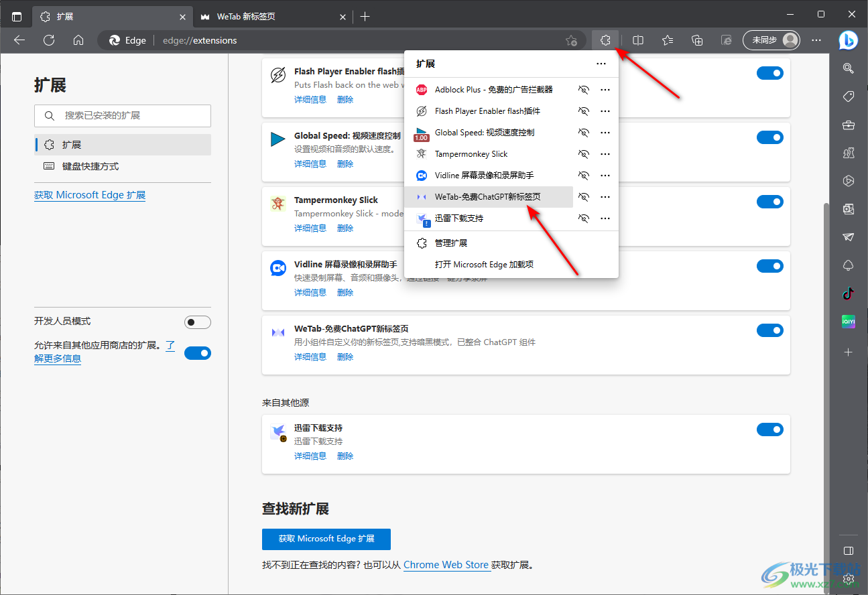Open the sidebar Microsoft 365 icon
This screenshot has width=868, height=595.
[849, 181]
